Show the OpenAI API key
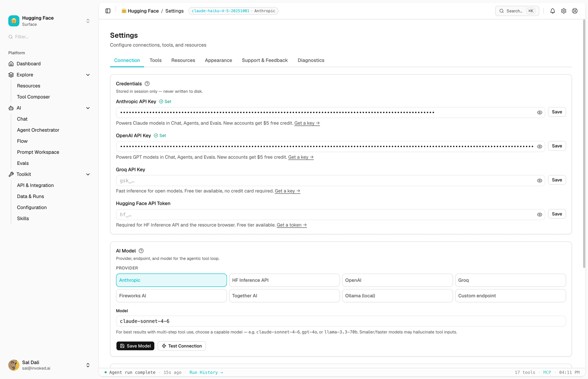This screenshot has width=588, height=379. [x=540, y=147]
